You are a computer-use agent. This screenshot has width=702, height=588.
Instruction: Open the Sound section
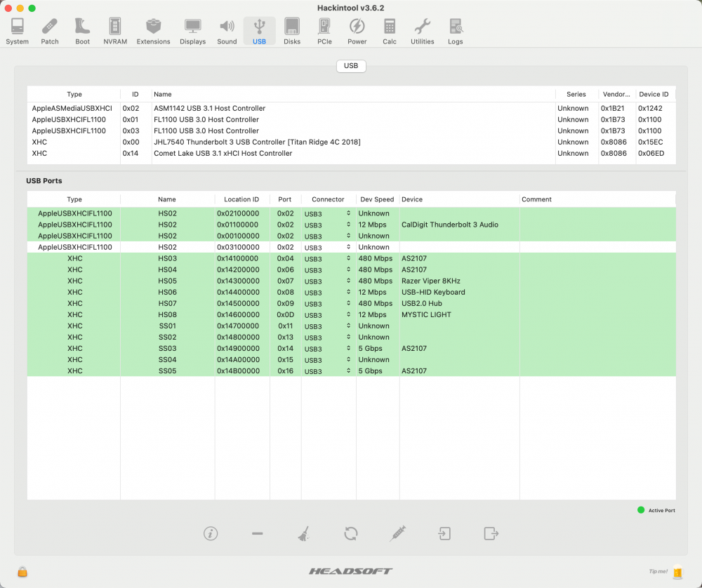(227, 32)
